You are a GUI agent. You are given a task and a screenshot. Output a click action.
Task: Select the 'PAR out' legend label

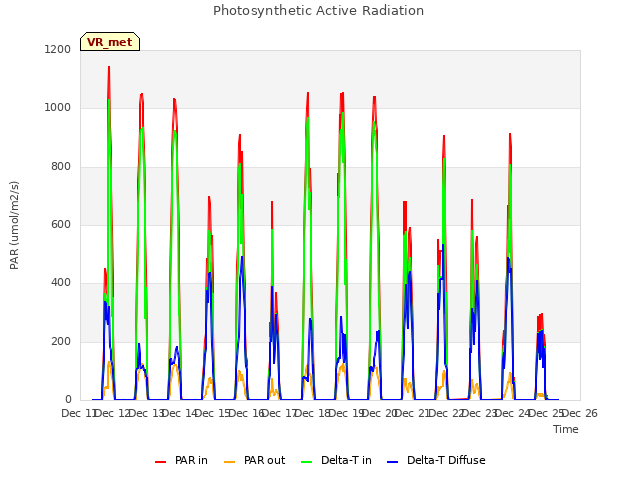[264, 460]
